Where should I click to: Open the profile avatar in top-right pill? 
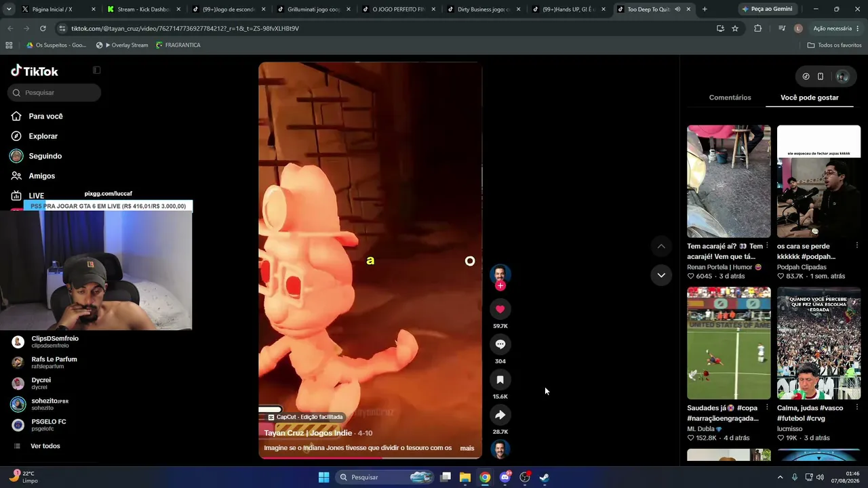tap(842, 77)
